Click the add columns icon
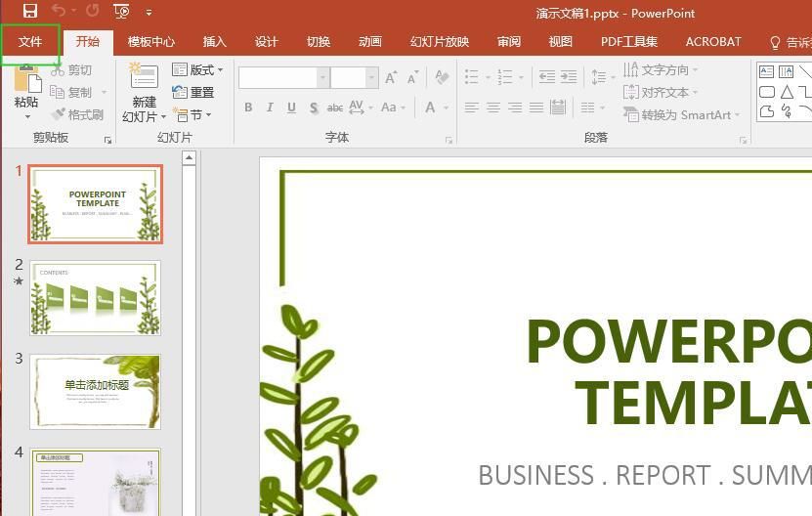The height and width of the screenshot is (516, 812). click(588, 107)
